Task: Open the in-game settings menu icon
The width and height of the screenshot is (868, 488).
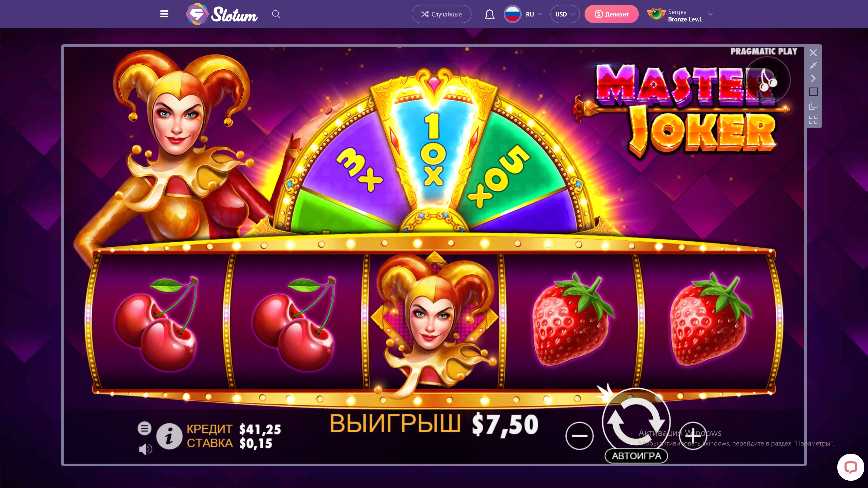Action: point(145,428)
